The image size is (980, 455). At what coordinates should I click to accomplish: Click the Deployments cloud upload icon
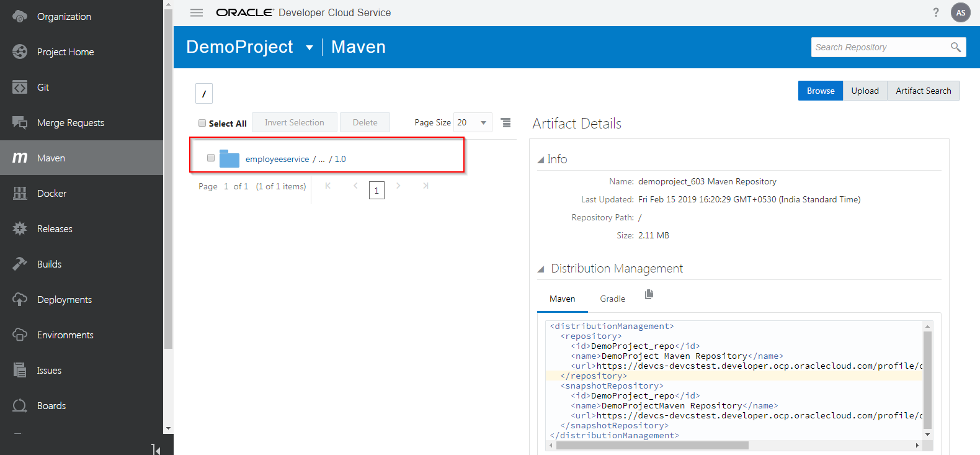coord(20,300)
